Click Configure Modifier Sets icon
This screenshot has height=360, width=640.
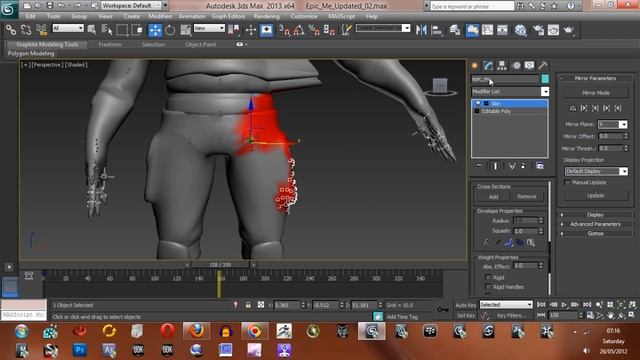tap(540, 166)
